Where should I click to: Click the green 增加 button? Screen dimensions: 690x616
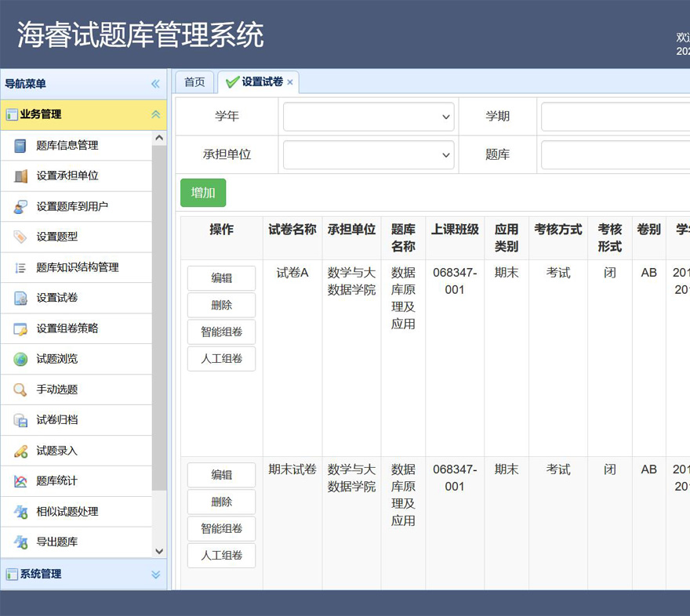pyautogui.click(x=203, y=193)
